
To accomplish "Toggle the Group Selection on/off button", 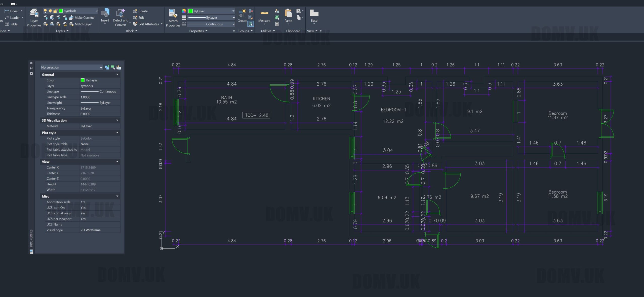I will pyautogui.click(x=251, y=24).
